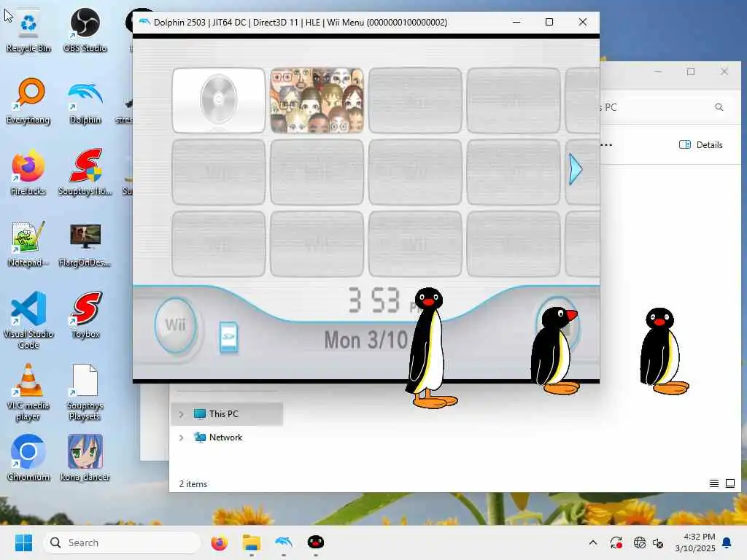The height and width of the screenshot is (560, 747).
Task: Select the Dolphin desktop shortcut
Action: click(85, 102)
